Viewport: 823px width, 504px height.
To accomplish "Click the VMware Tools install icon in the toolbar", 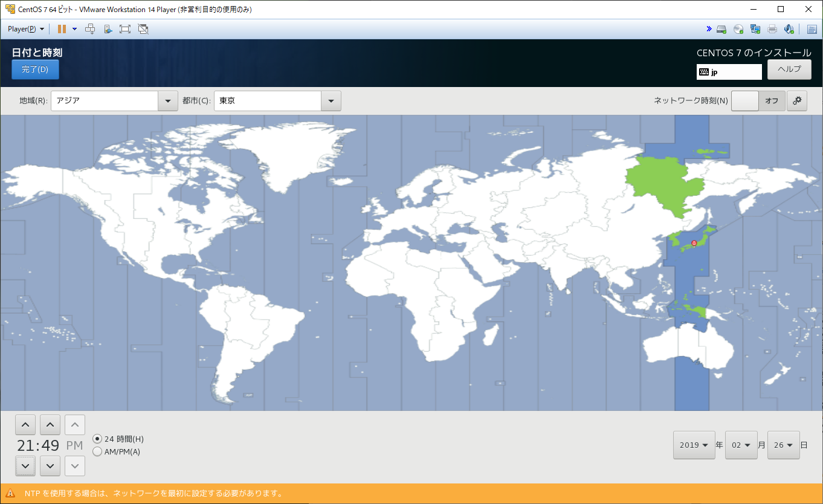I will (x=108, y=29).
